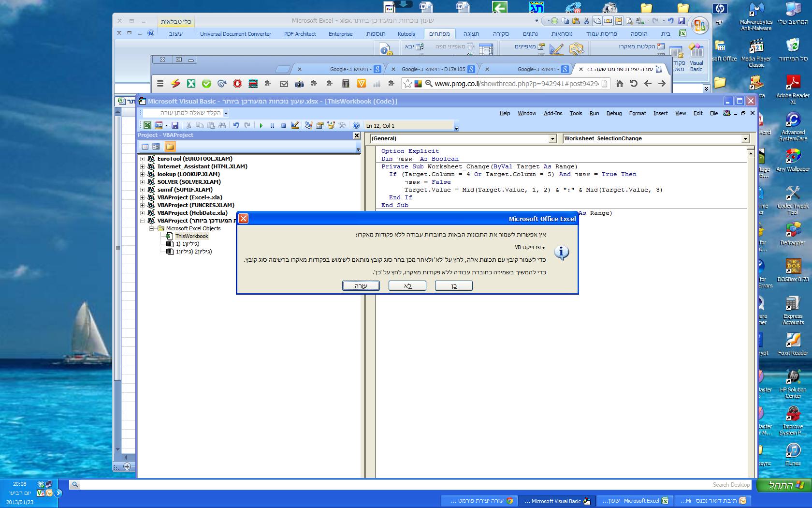Click the browser home icon
This screenshot has width=812, height=508.
tap(620, 84)
